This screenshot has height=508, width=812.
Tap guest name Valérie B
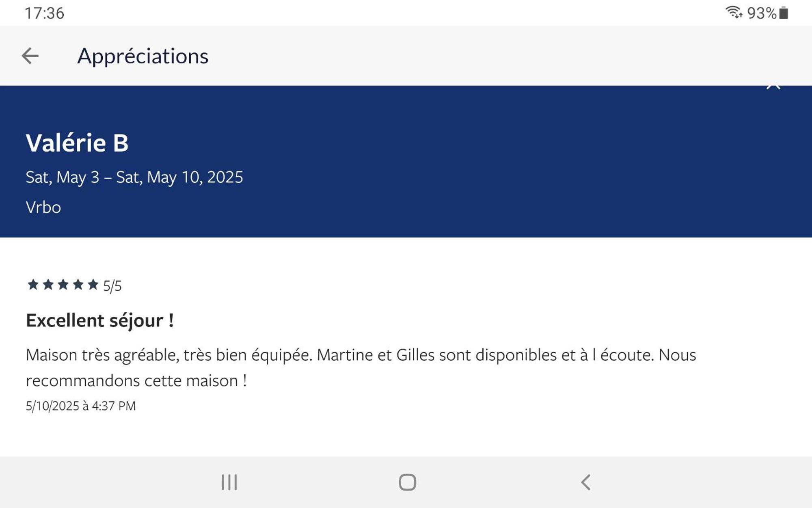tap(77, 143)
